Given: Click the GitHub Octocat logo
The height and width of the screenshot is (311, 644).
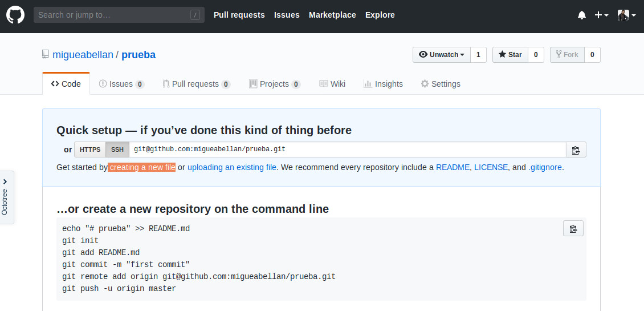Looking at the screenshot, I should coord(15,15).
